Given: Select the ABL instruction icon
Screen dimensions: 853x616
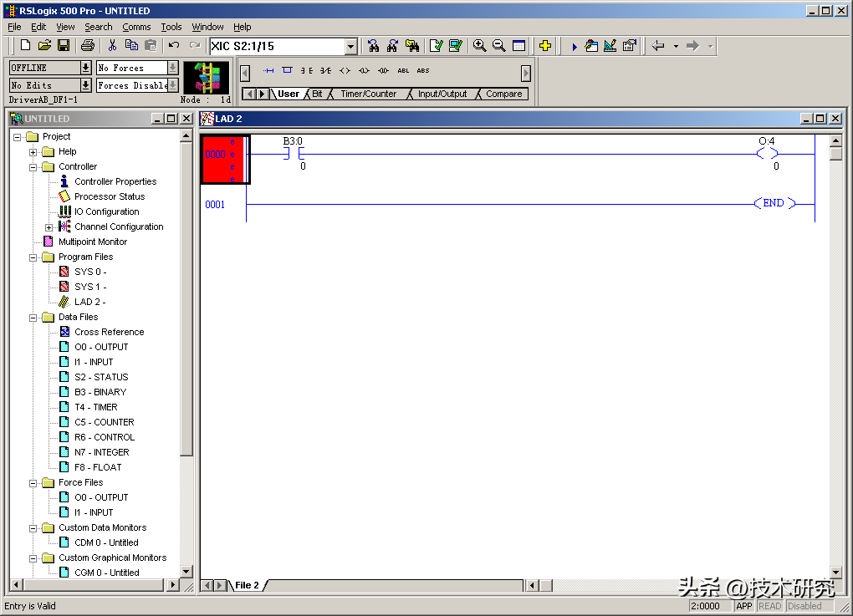Looking at the screenshot, I should click(403, 71).
